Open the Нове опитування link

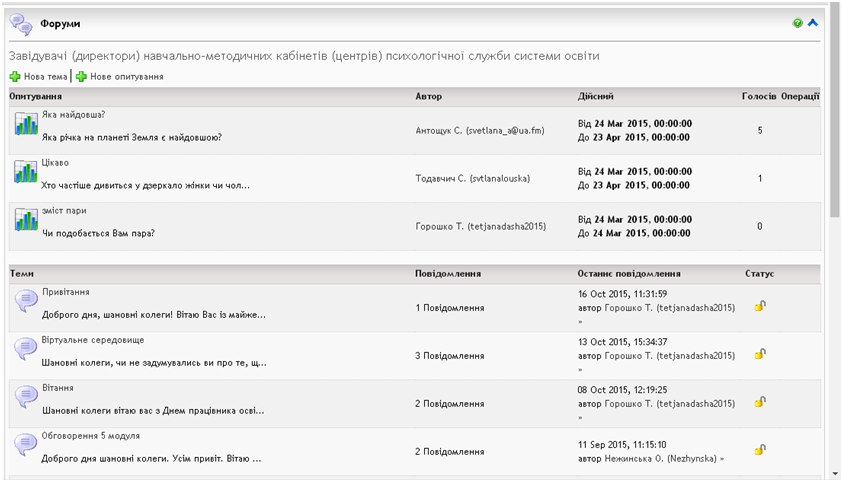click(x=126, y=76)
